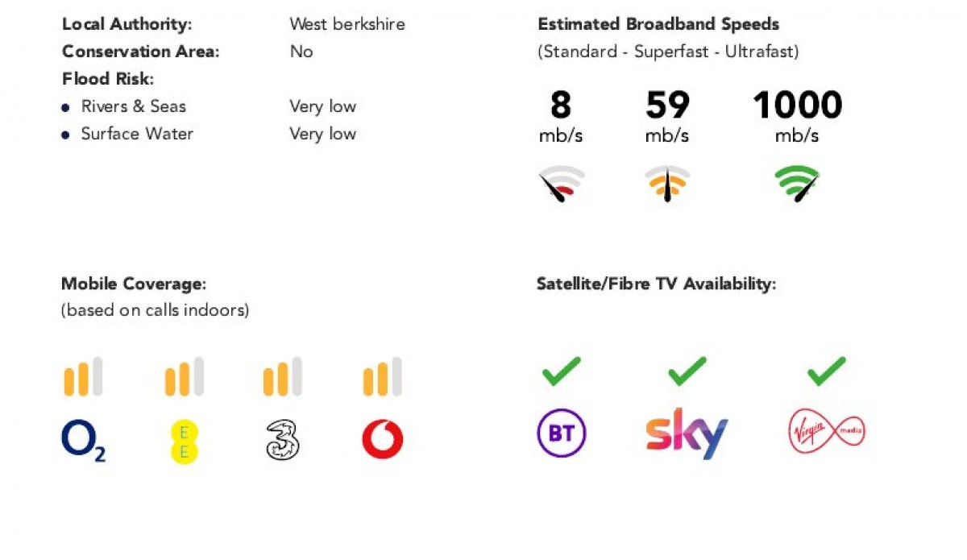Click the Rivers & Seas flood risk item
This screenshot has height=560, width=967.
[x=133, y=106]
